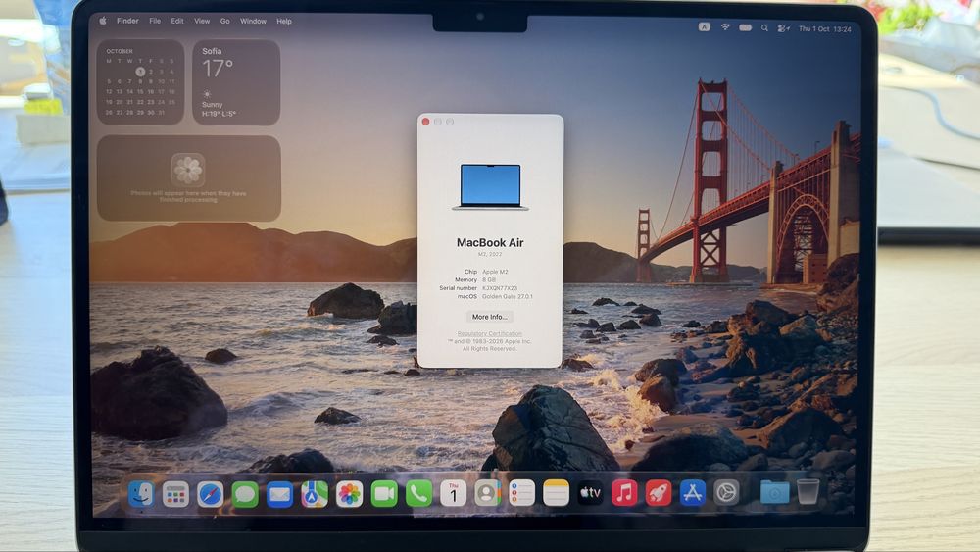This screenshot has width=980, height=552.
Task: Click the Photos widget flower icon
Action: 188,170
